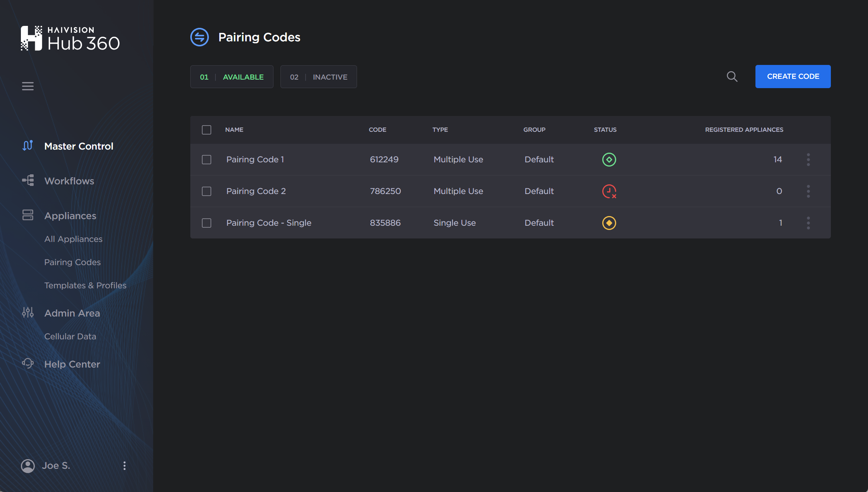Viewport: 868px width, 492px height.
Task: Check the checkbox for Pairing Code 1
Action: coord(207,159)
